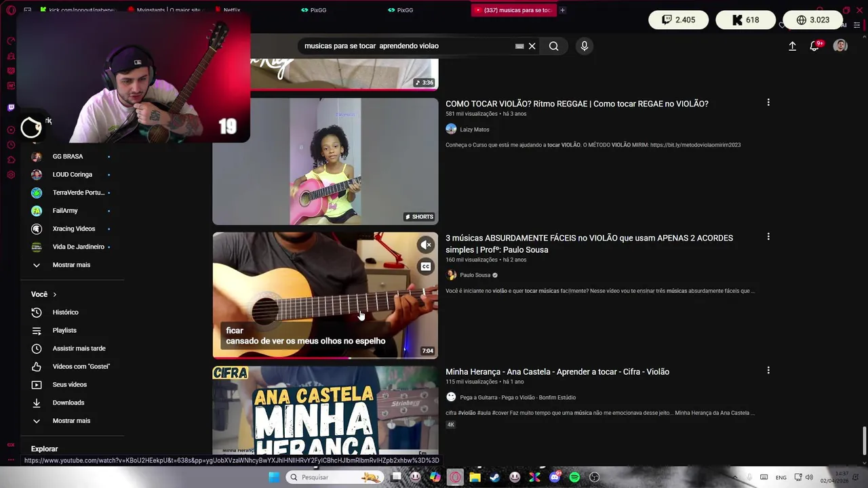
Task: Click the page vertical scrollbar thumb
Action: pos(864,441)
